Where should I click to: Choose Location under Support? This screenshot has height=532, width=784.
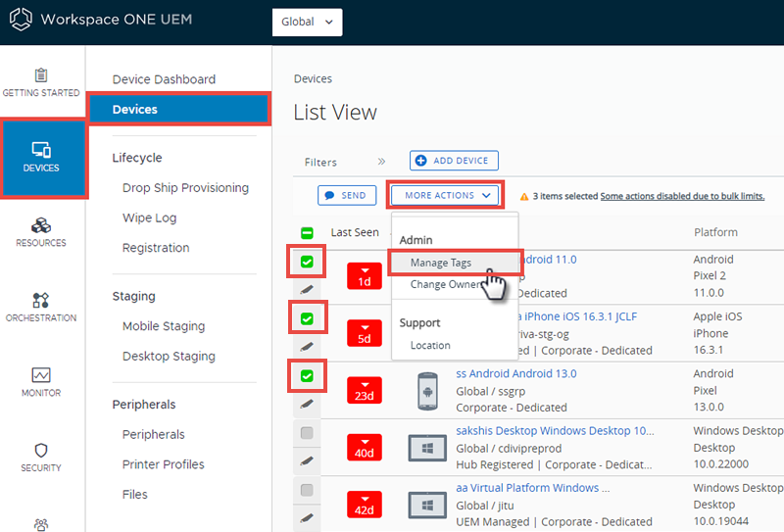430,345
